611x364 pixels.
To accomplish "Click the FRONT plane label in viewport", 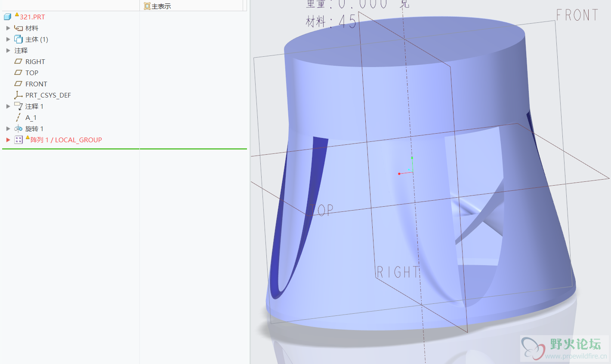I will 577,15.
